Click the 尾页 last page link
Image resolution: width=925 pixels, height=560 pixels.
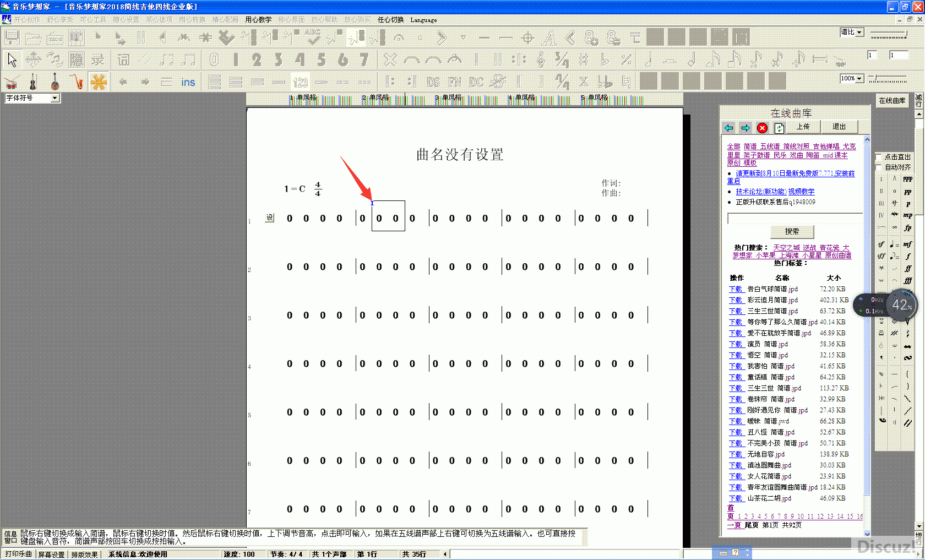coord(752,525)
